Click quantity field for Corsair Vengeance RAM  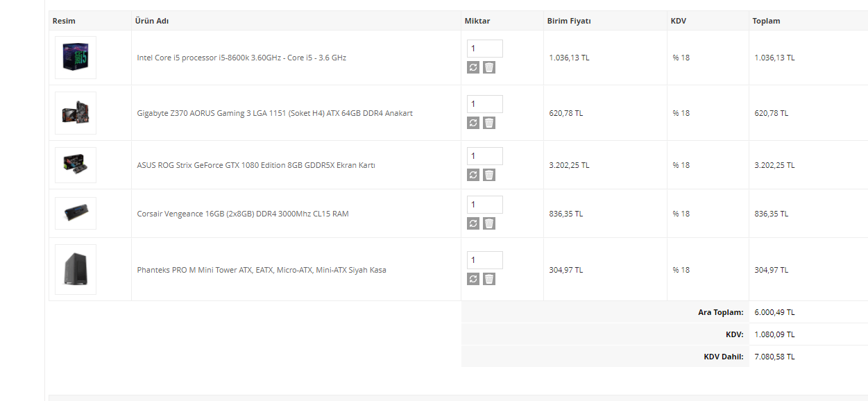484,205
